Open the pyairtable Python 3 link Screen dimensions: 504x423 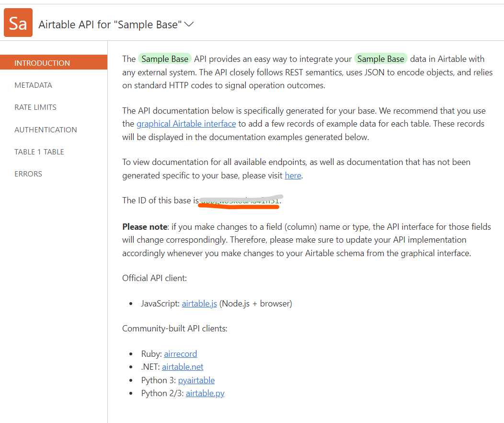coord(196,380)
